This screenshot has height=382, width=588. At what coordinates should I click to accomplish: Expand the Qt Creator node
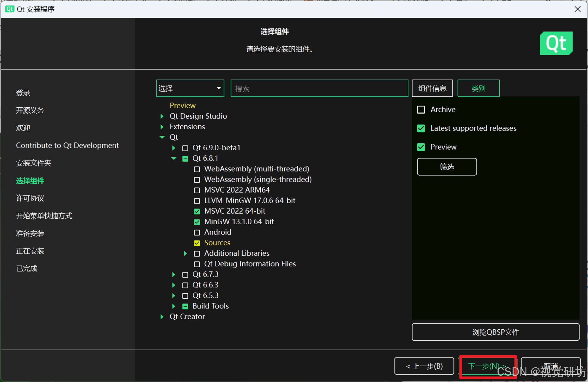click(x=162, y=317)
